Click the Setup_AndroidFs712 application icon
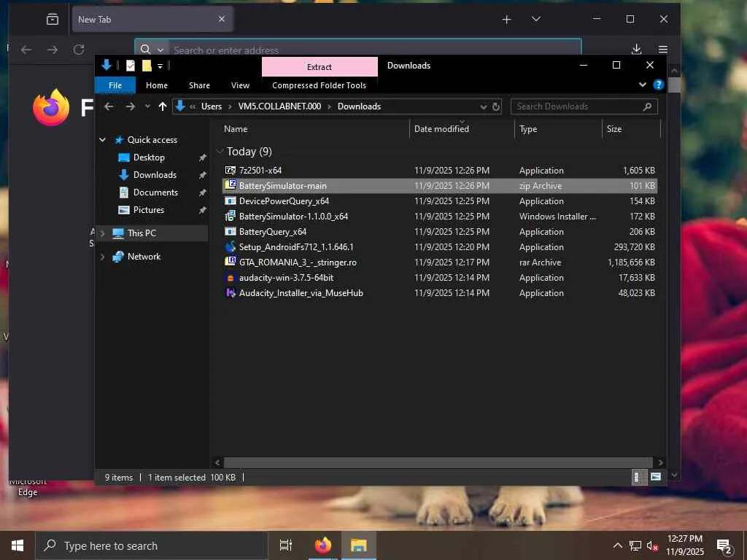This screenshot has height=560, width=747. (x=231, y=246)
